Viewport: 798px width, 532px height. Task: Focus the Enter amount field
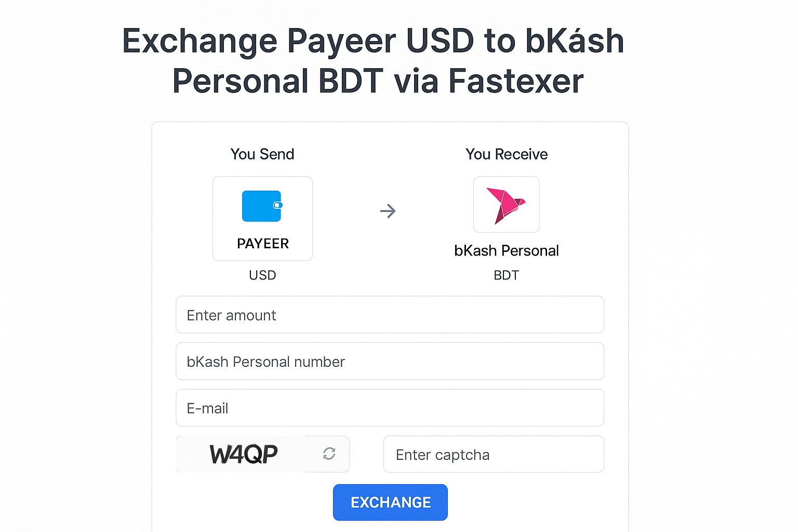pos(390,315)
